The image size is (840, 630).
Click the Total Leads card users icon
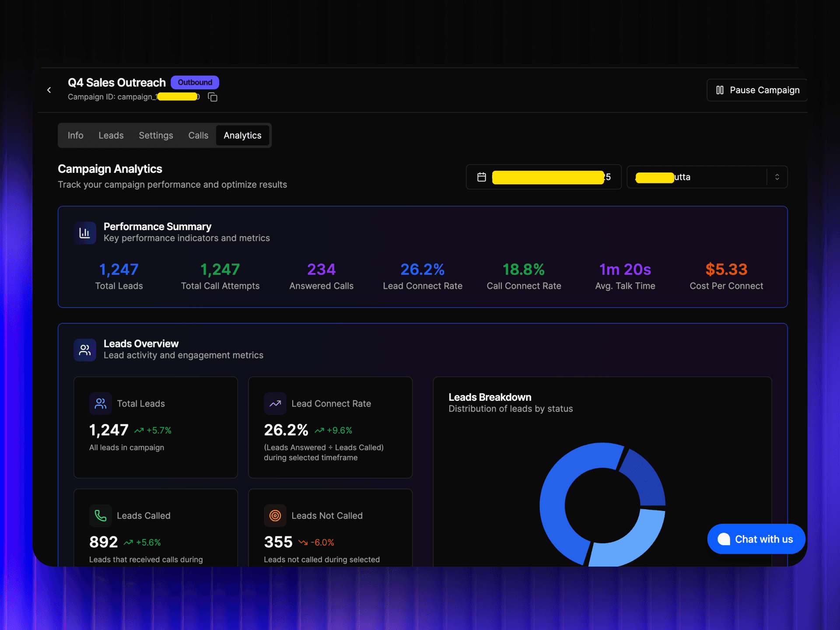tap(101, 403)
